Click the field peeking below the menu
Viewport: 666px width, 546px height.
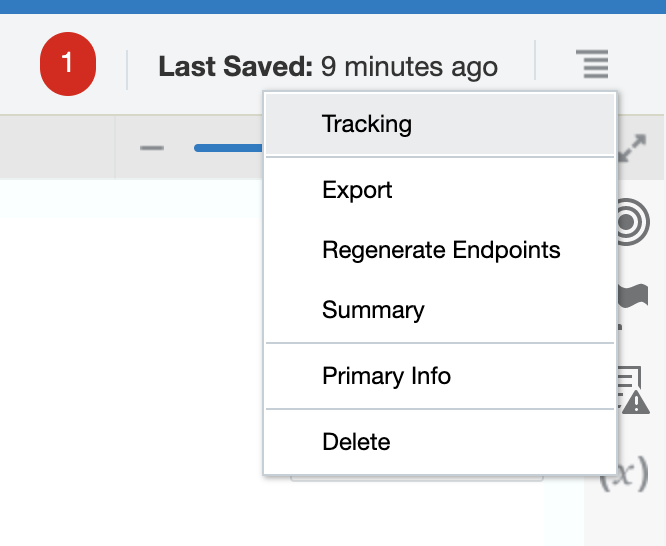(416, 479)
